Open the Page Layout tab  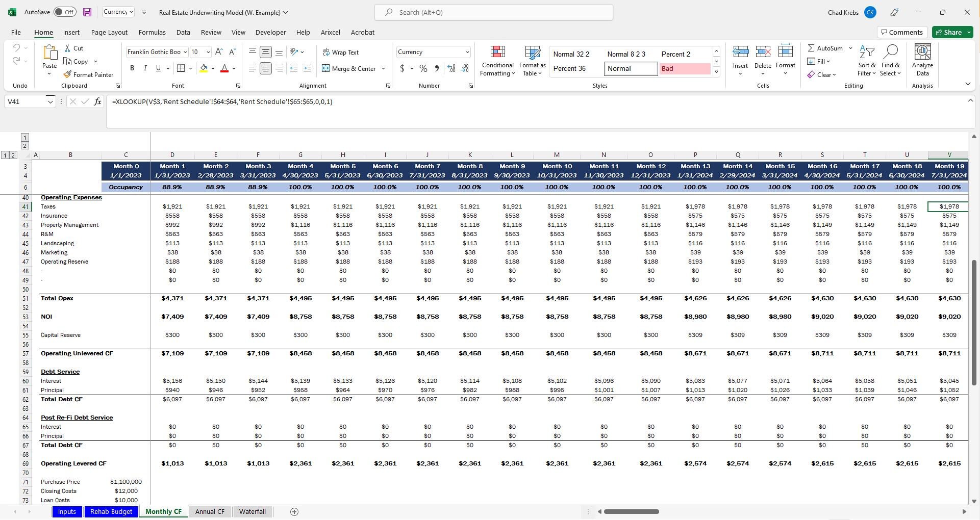[x=109, y=32]
